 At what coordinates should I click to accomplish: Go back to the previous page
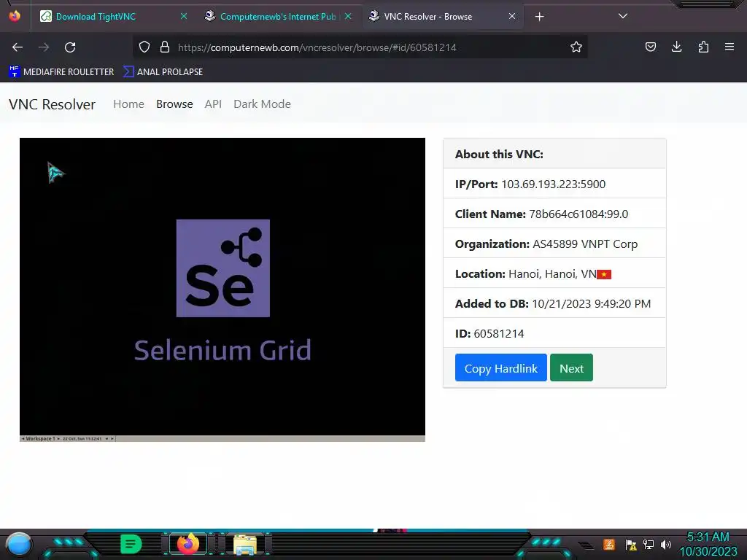[18, 47]
